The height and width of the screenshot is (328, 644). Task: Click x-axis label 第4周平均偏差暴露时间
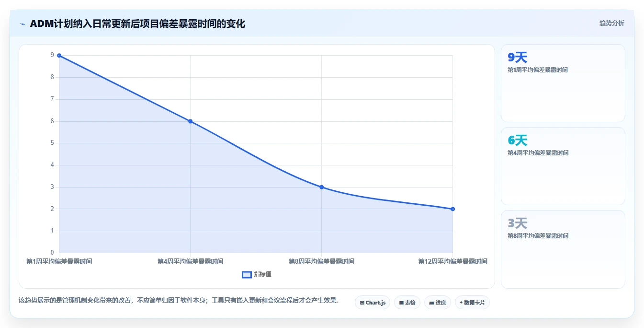point(190,261)
